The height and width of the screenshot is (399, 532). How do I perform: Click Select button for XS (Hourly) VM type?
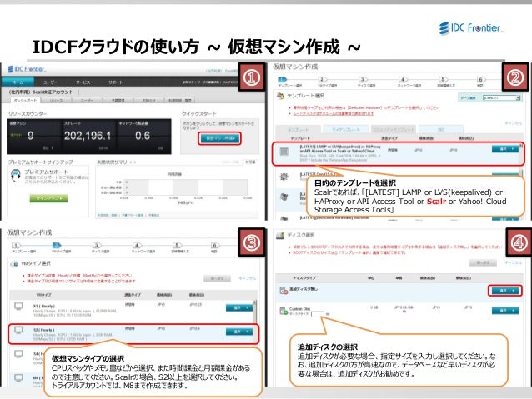[239, 307]
